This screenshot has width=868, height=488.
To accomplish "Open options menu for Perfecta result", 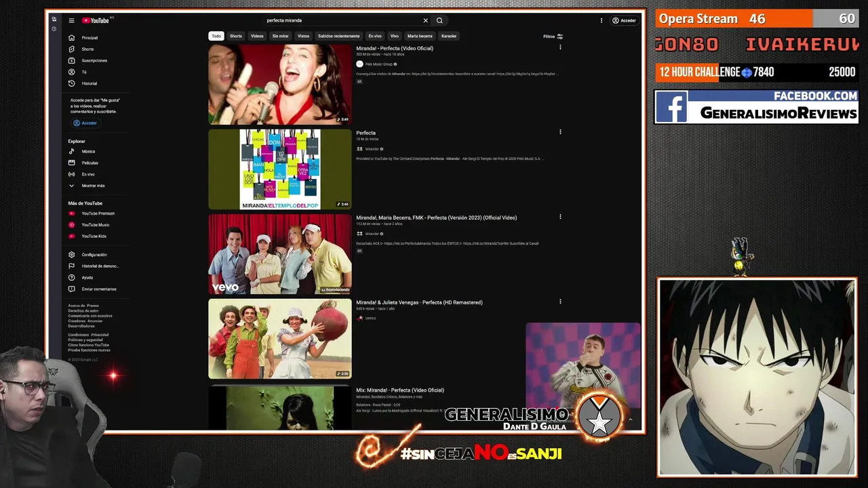I will pos(560,132).
